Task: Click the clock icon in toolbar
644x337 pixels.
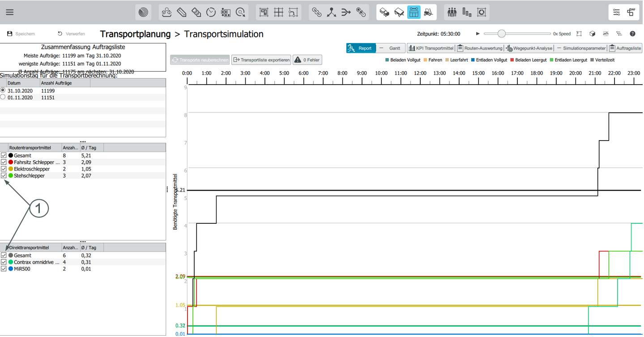Action: click(211, 12)
